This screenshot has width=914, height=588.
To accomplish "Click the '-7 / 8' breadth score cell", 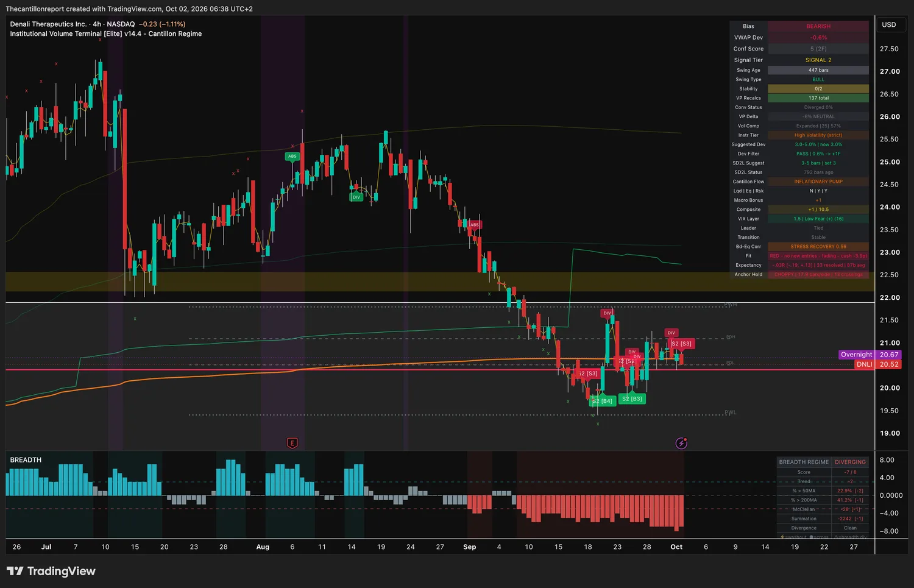I will click(850, 472).
